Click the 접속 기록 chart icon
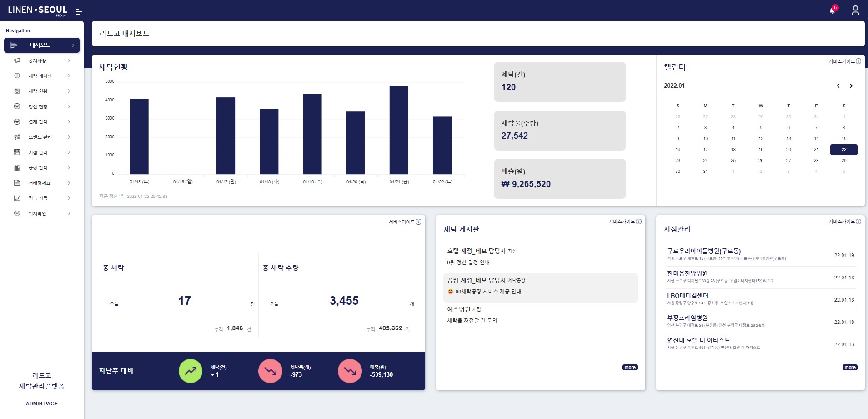The width and height of the screenshot is (868, 419). click(17, 198)
